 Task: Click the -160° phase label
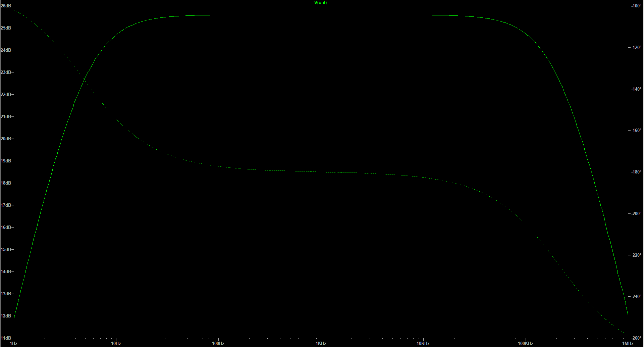[636, 131]
